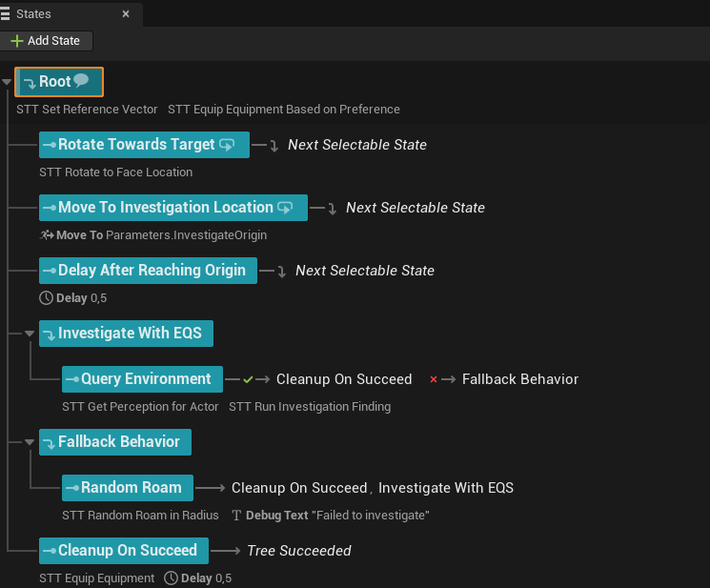Click STT Run Investigation Finding task

point(309,407)
